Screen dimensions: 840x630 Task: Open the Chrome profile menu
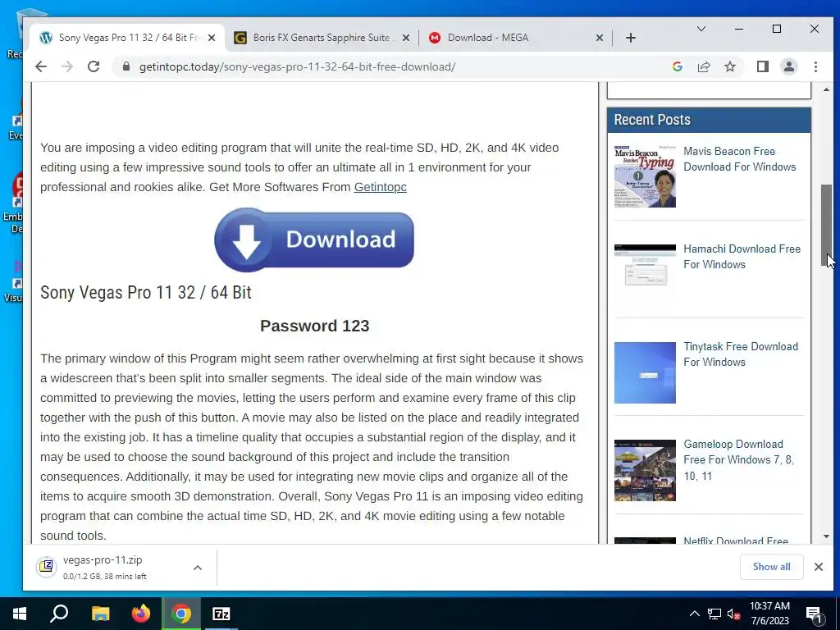point(788,66)
